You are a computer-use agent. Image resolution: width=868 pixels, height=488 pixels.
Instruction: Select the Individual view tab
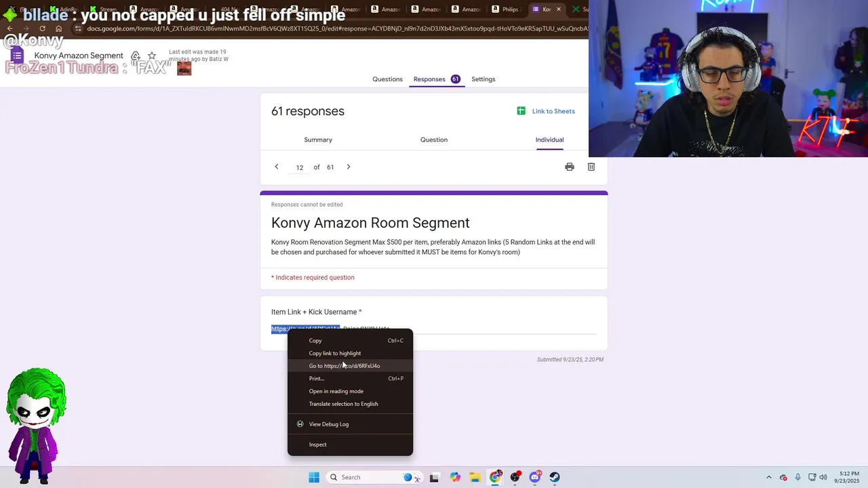(549, 140)
